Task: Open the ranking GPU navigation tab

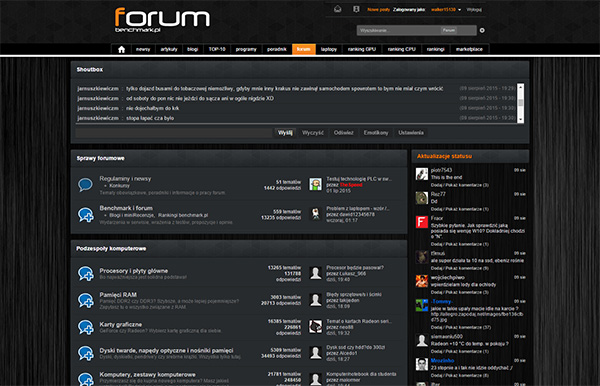Action: pyautogui.click(x=362, y=49)
